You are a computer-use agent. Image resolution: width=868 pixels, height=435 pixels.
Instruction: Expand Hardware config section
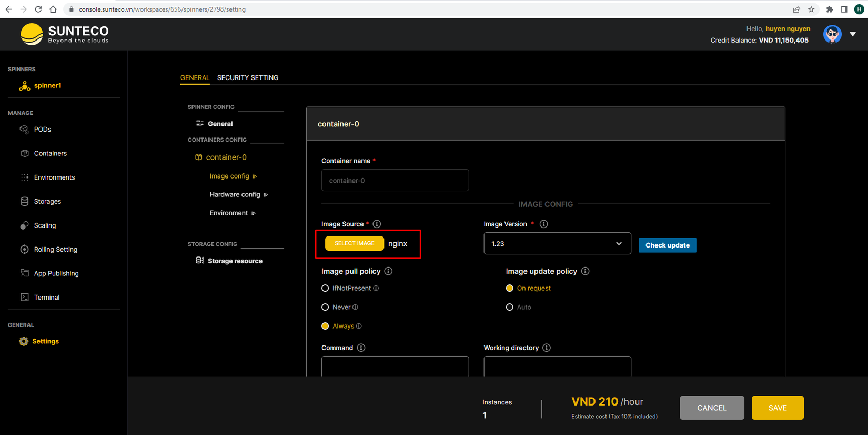(x=239, y=194)
